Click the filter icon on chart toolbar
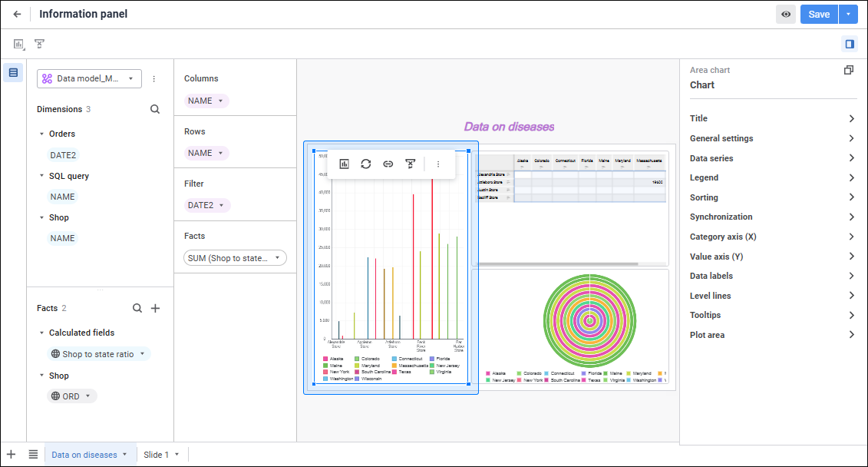The height and width of the screenshot is (467, 868). tap(410, 164)
